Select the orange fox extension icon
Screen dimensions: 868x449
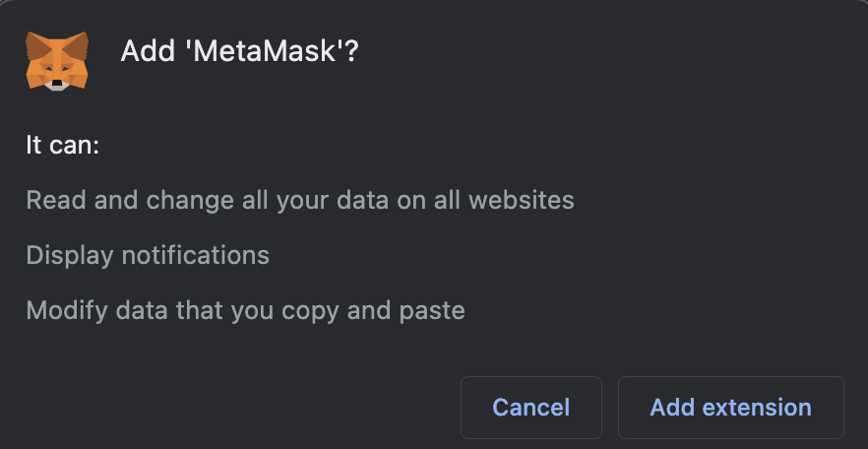57,60
